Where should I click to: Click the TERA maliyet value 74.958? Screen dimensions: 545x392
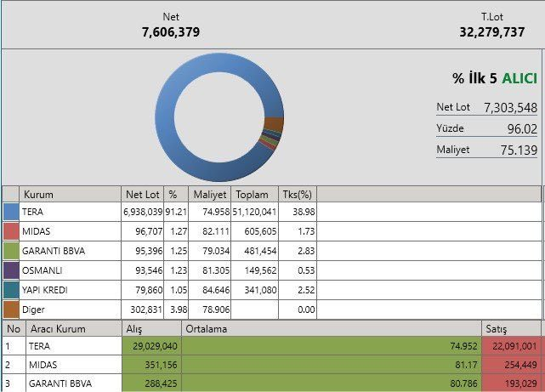click(x=216, y=212)
